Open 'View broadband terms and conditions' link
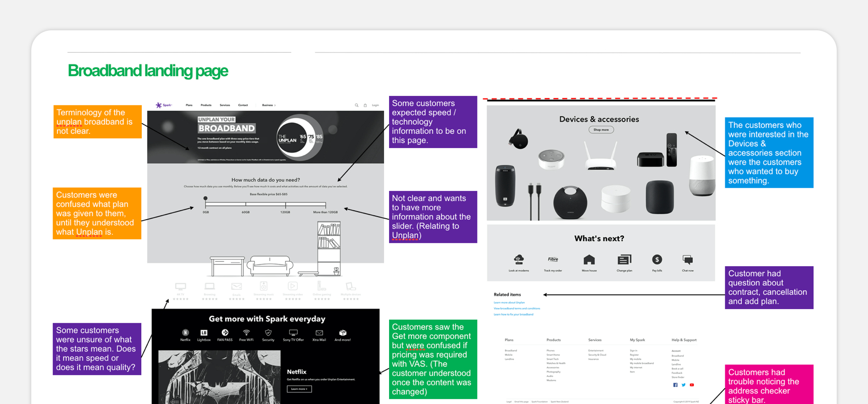This screenshot has width=868, height=404. pyautogui.click(x=517, y=309)
